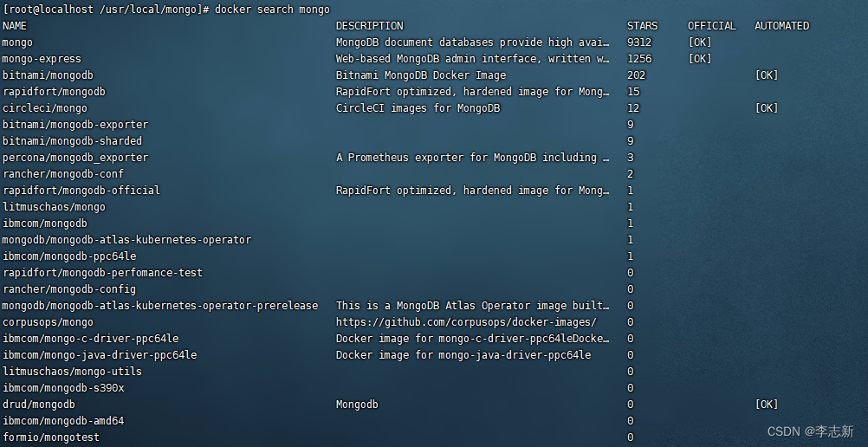Image resolution: width=868 pixels, height=447 pixels.
Task: Click 'This is a MongoDB Atlas Operator image' description
Action: 451,306
